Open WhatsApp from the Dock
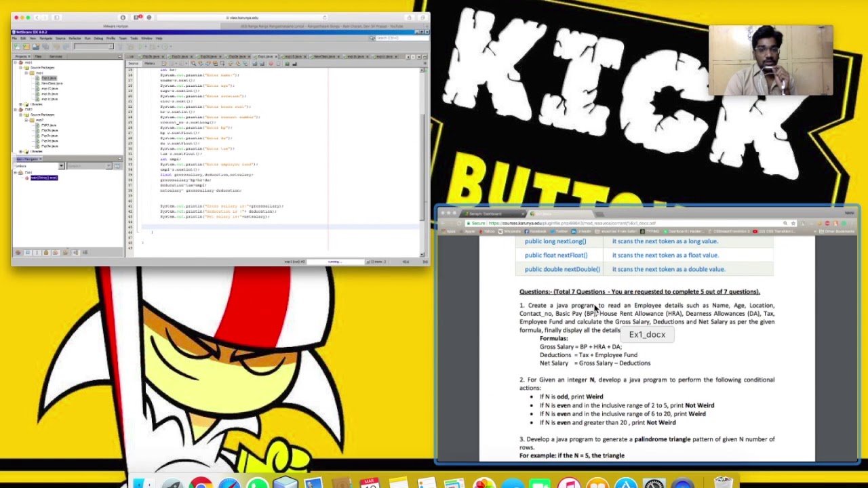This screenshot has width=868, height=488. 257,483
